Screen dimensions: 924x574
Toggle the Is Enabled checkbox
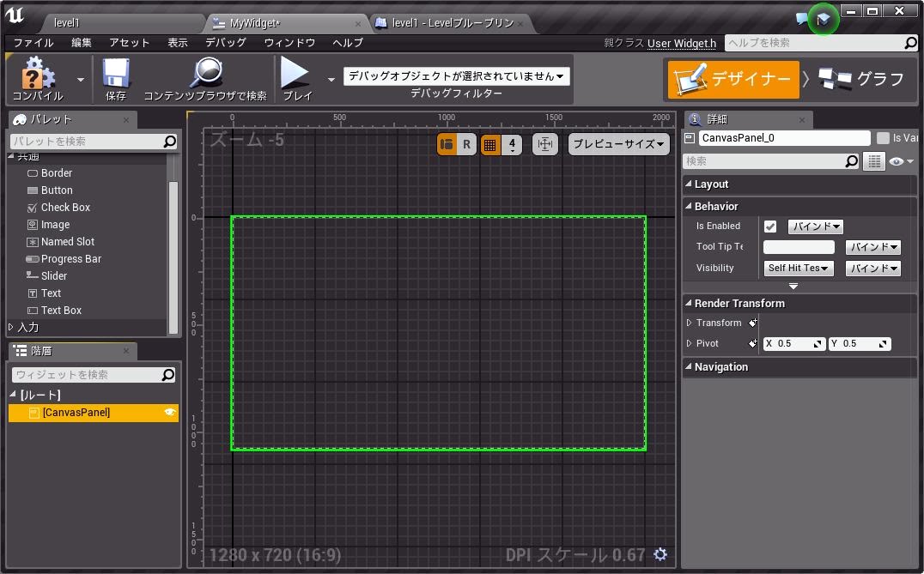(770, 227)
